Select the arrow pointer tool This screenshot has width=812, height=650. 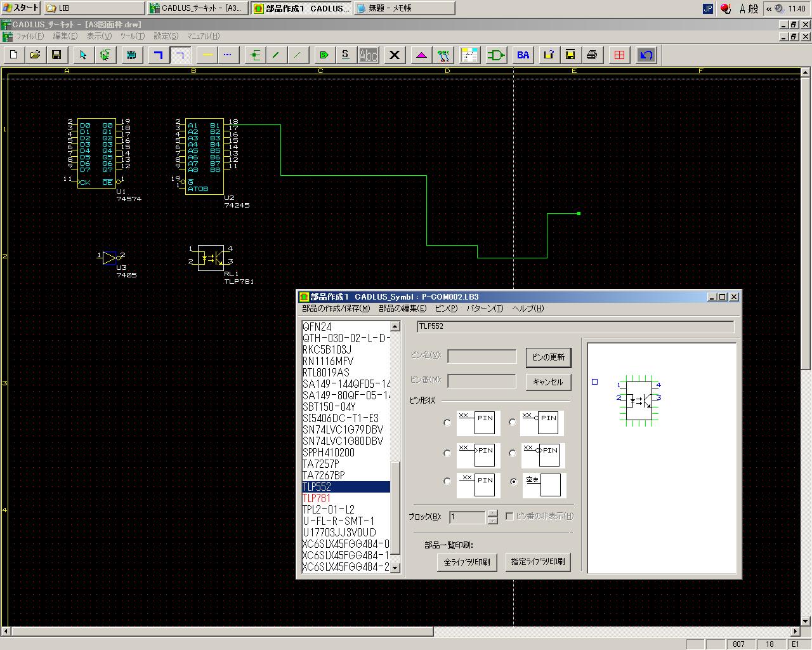82,55
